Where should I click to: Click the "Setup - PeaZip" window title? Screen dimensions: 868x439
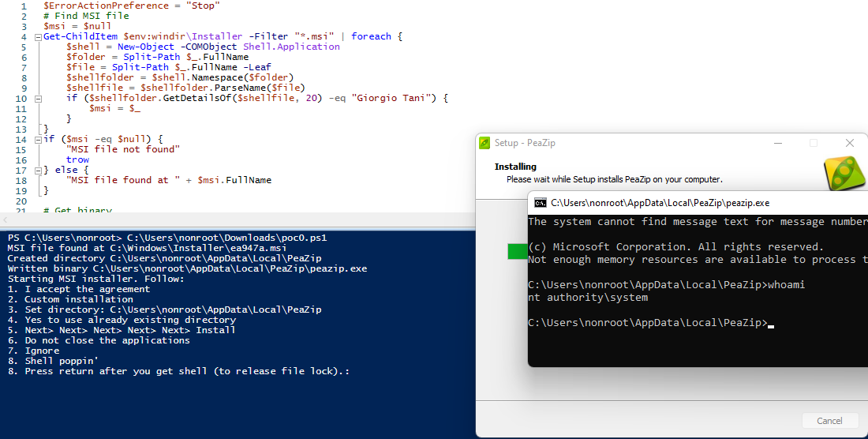coord(525,143)
